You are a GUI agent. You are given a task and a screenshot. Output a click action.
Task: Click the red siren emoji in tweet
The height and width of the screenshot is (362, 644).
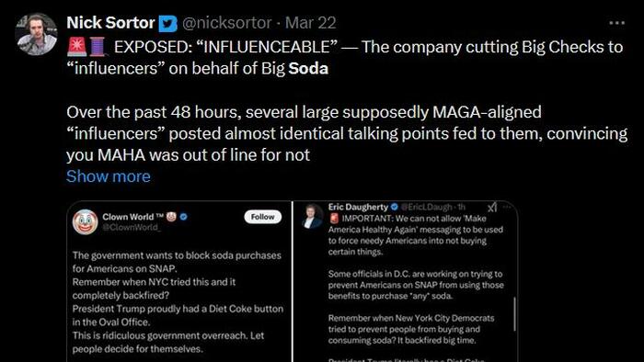point(76,46)
